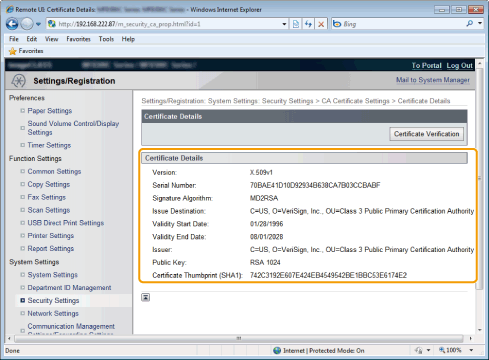
Task: Open the recent pages dropdown arrow
Action: pyautogui.click(x=38, y=24)
